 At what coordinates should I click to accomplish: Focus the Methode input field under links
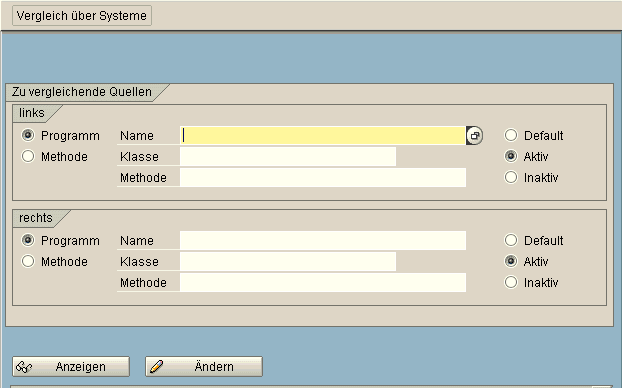point(323,178)
